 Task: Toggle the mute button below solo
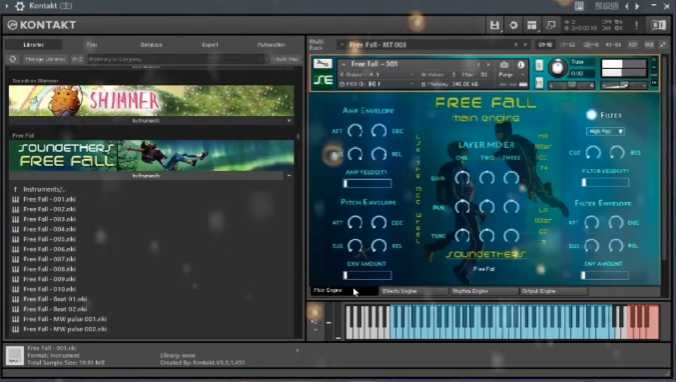pyautogui.click(x=539, y=83)
